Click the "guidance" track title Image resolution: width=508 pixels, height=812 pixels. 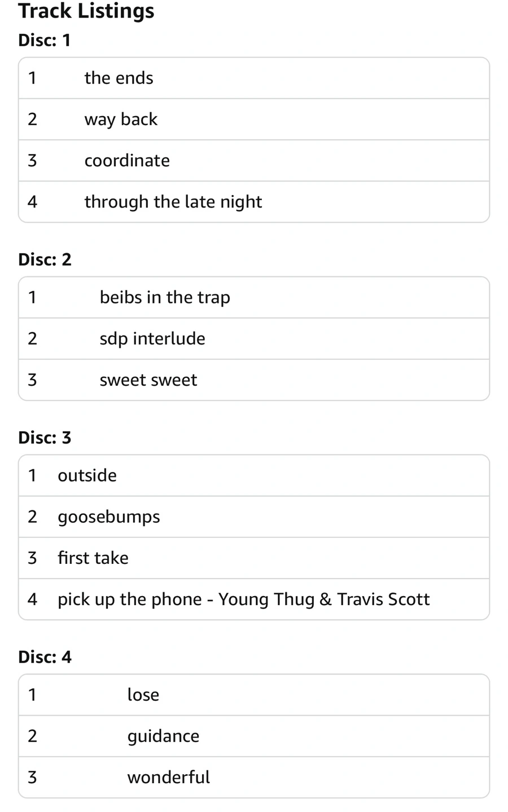(163, 736)
